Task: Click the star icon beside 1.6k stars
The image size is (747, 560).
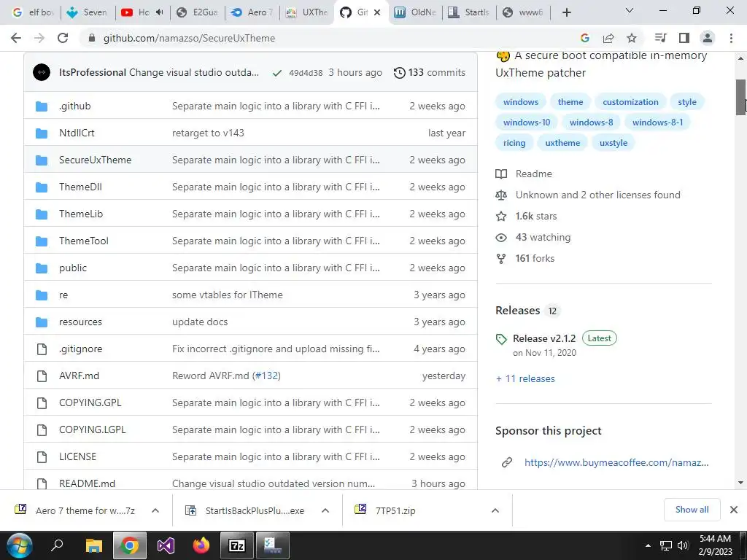Action: tap(501, 216)
